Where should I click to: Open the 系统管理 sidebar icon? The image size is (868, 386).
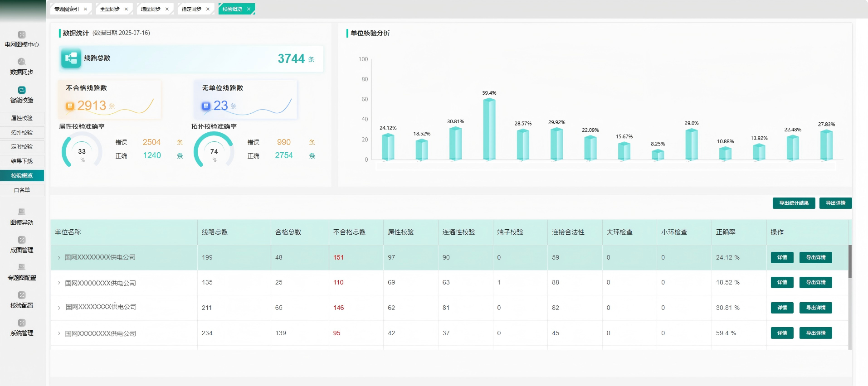22,323
